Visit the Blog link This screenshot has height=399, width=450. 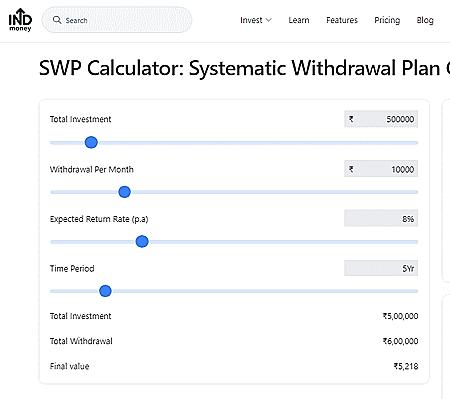(x=425, y=20)
